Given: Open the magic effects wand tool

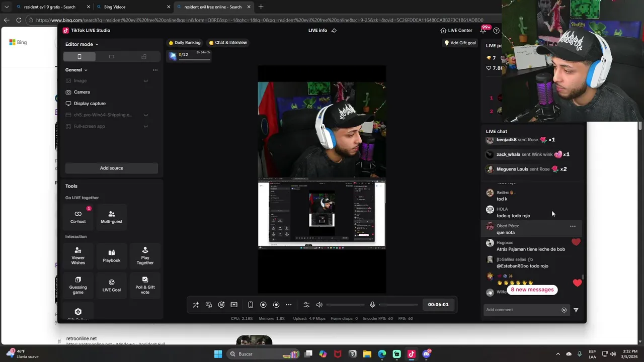Looking at the screenshot, I should pos(196,305).
